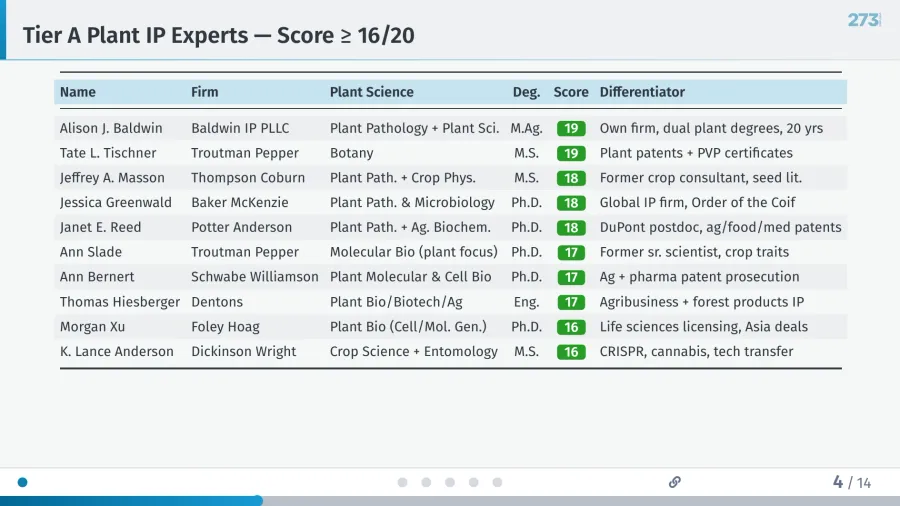This screenshot has width=900, height=506.
Task: Select the second gray navigation dot
Action: click(426, 482)
